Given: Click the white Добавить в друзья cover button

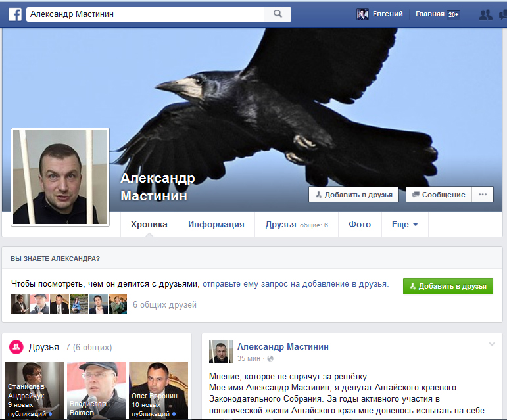Looking at the screenshot, I should click(x=353, y=195).
